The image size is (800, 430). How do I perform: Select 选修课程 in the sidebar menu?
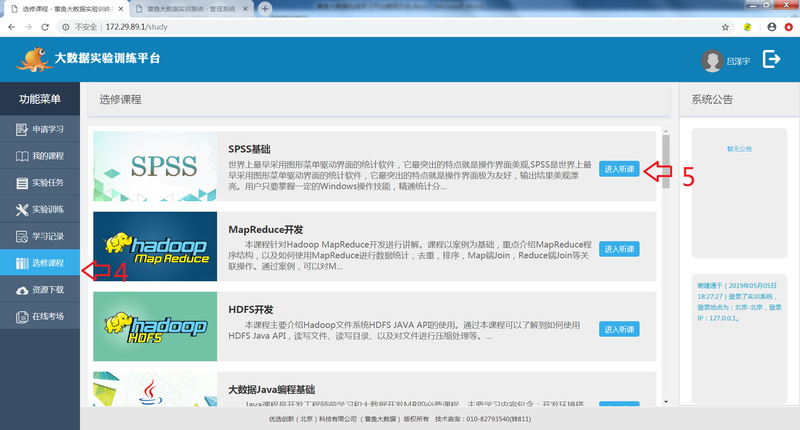[40, 263]
